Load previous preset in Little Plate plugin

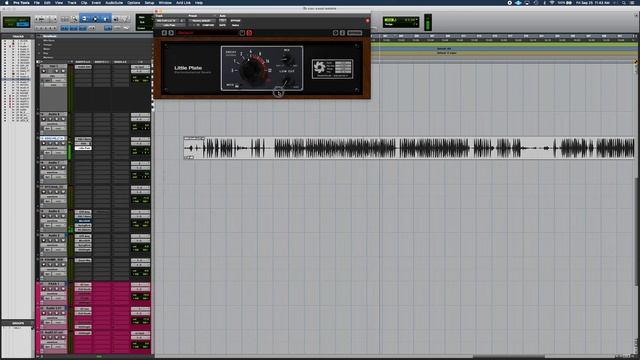[164, 33]
